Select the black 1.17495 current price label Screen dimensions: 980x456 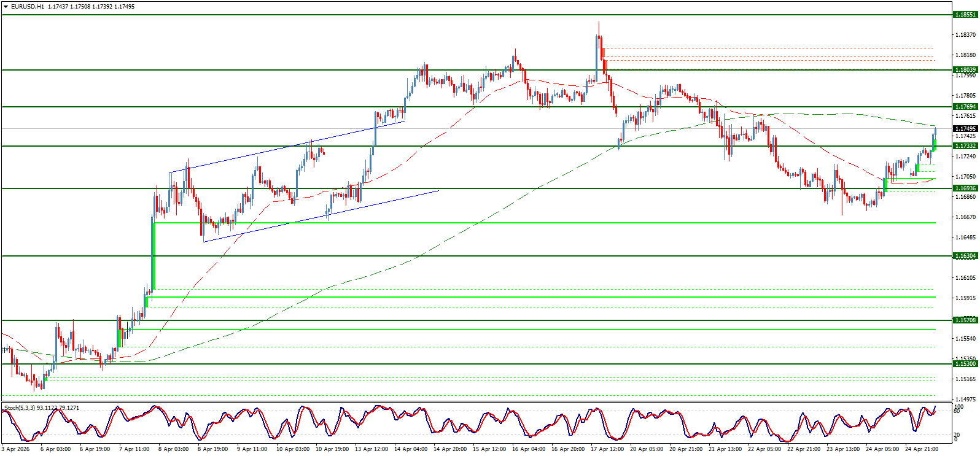coord(965,129)
